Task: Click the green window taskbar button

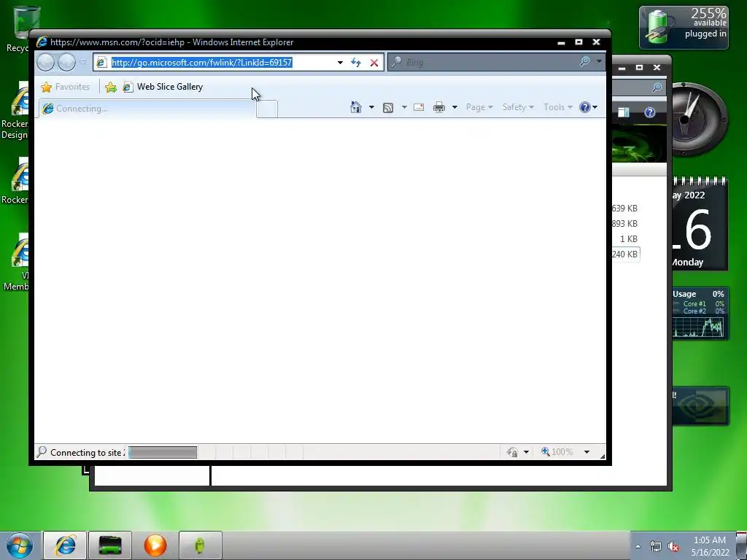Action: (x=110, y=545)
